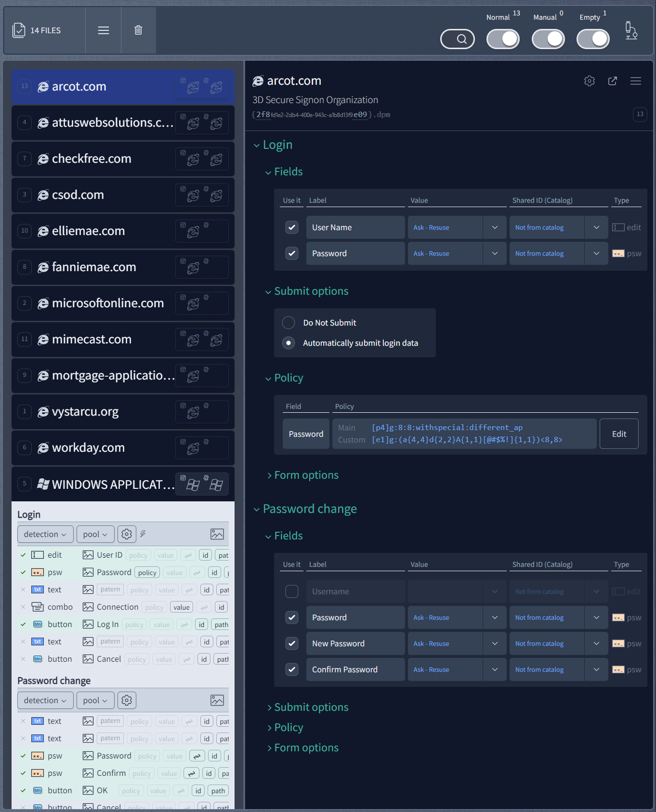Click image icon beside Log In button row
Viewport: 656px width, 812px height.
pyautogui.click(x=88, y=624)
